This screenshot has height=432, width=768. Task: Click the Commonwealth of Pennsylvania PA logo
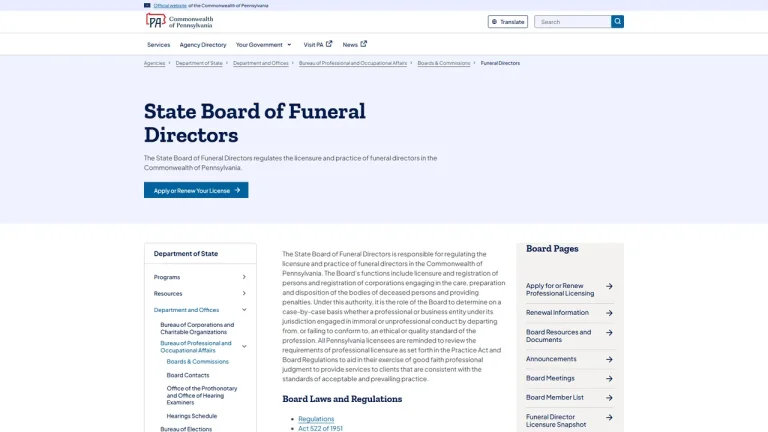(x=179, y=22)
